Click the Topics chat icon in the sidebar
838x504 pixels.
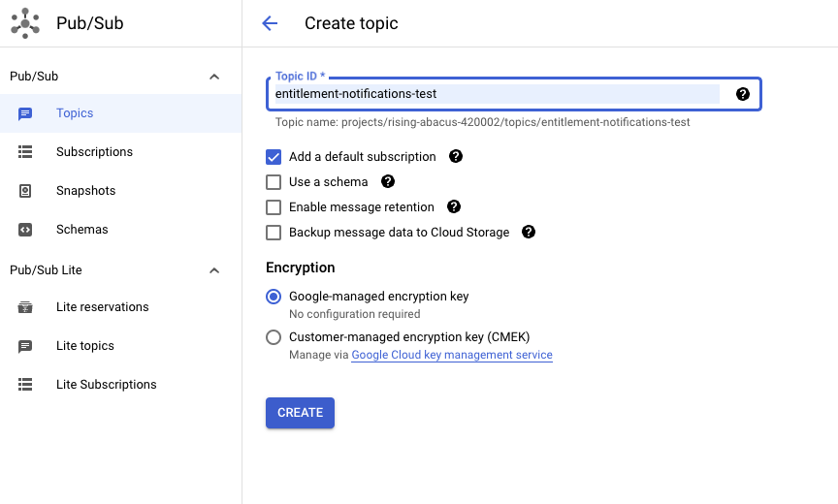25,113
